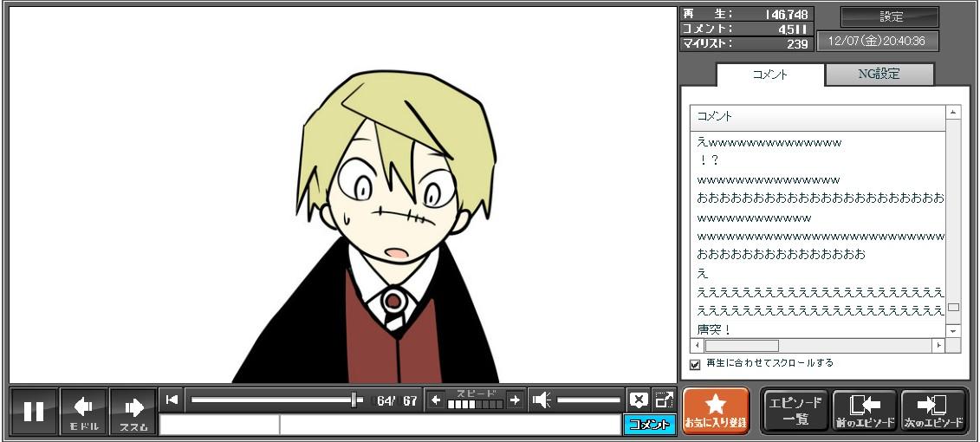This screenshot has height=442, width=980.
Task: Open settings with 設定 button
Action: 890,17
